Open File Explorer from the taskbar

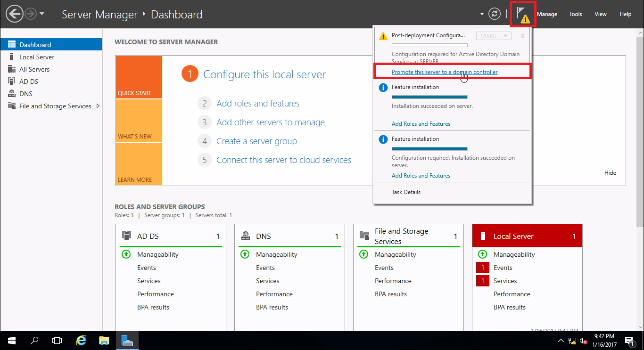click(x=104, y=341)
